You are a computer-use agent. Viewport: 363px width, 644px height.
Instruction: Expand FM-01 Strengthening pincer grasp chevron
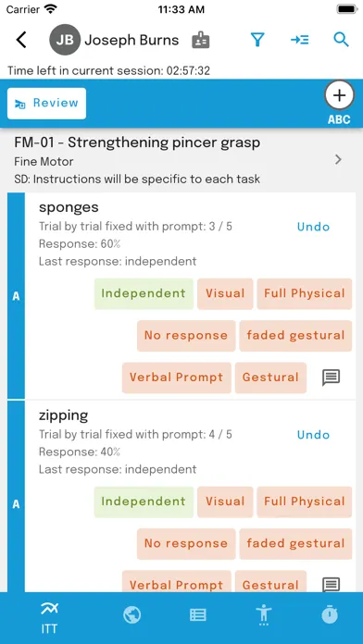pos(338,159)
